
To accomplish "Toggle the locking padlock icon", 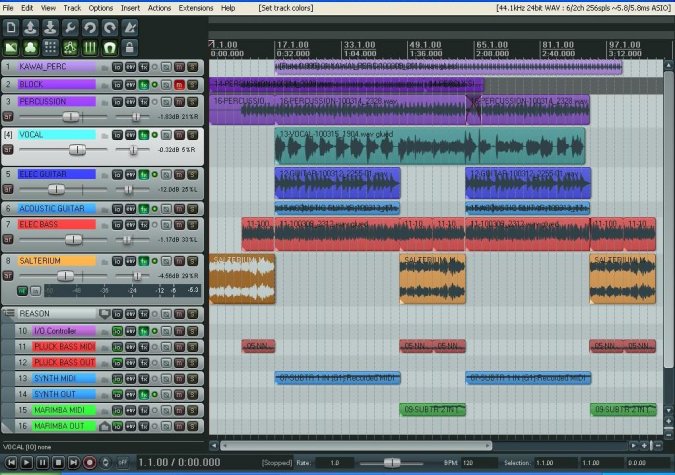I will tap(130, 47).
